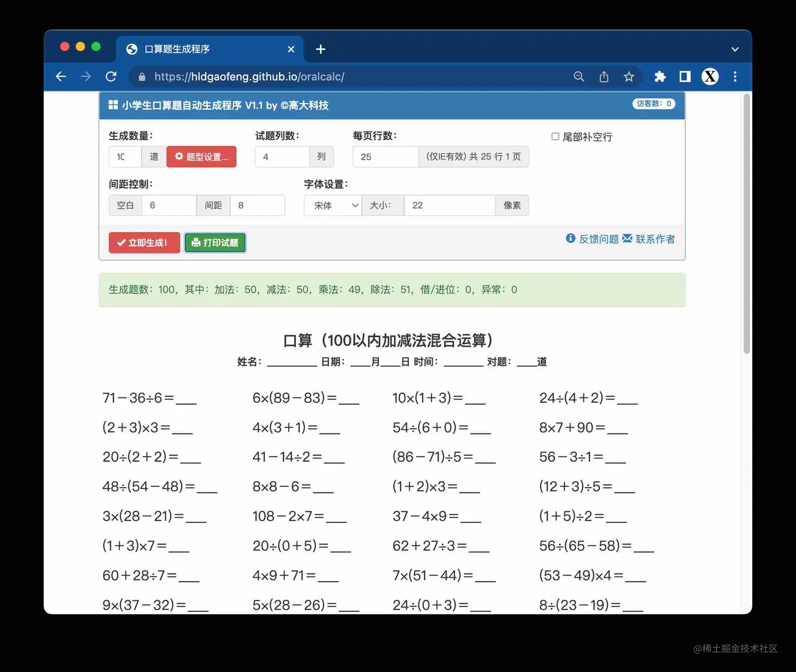Image resolution: width=796 pixels, height=672 pixels.
Task: Toggle the checkmark on 立即生成 button
Action: tap(120, 243)
